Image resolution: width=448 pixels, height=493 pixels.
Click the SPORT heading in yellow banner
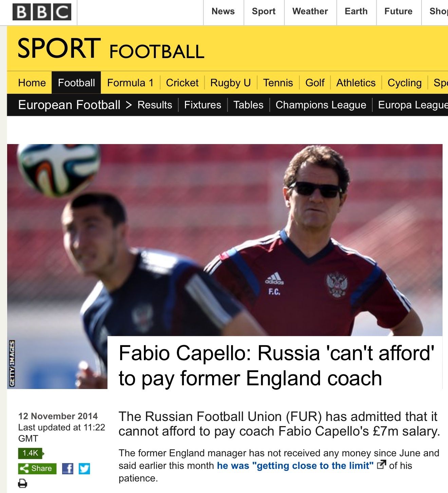pos(59,48)
